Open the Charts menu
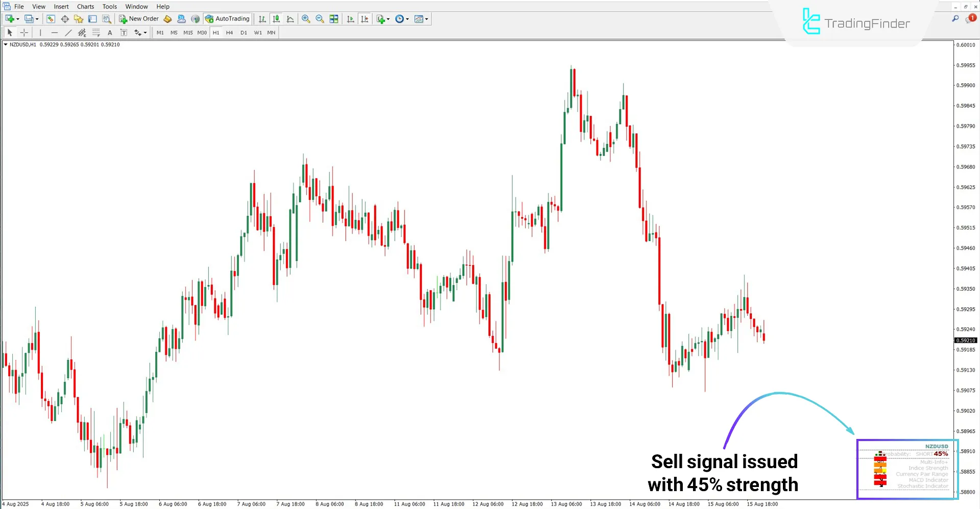The width and height of the screenshot is (980, 509). pyautogui.click(x=85, y=6)
